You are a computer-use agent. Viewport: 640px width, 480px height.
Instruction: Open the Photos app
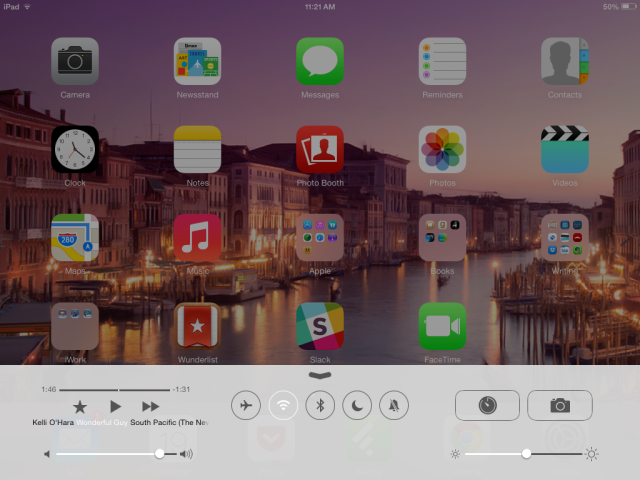tap(442, 149)
